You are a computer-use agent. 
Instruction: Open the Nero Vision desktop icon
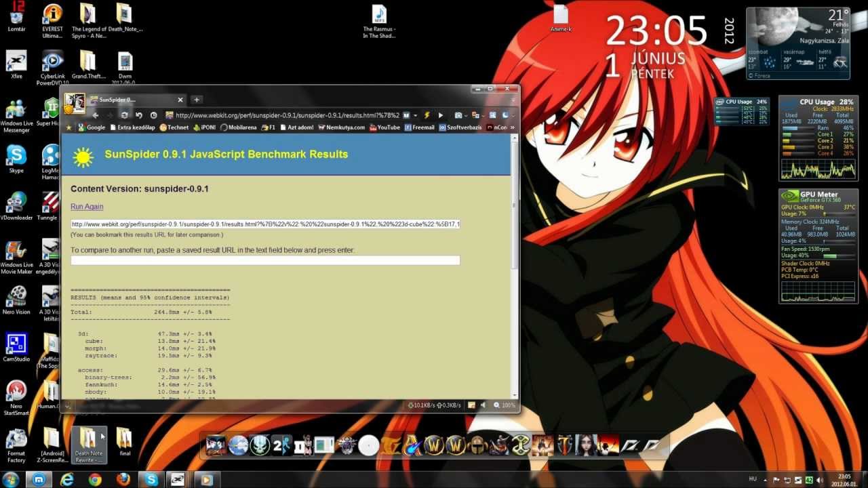(x=17, y=300)
